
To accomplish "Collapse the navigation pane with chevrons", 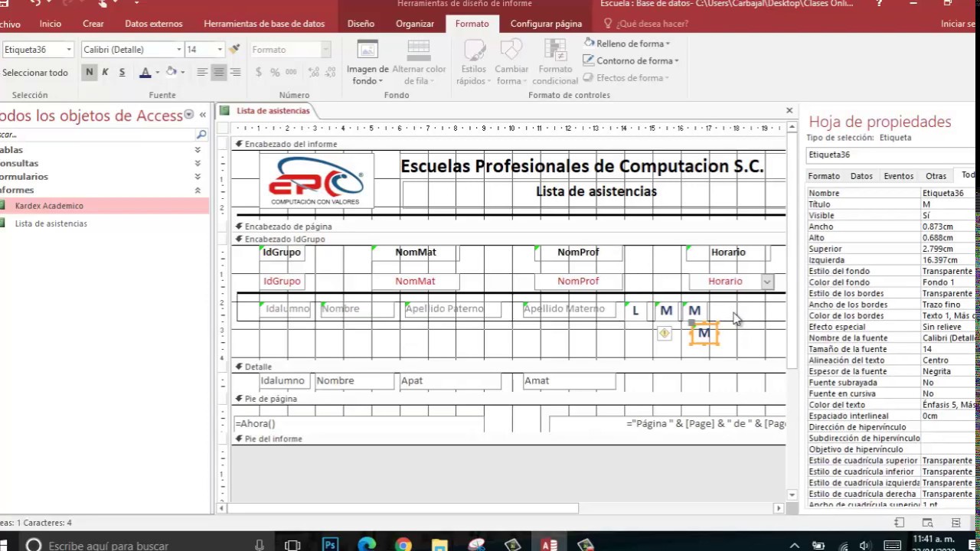I will coord(203,115).
